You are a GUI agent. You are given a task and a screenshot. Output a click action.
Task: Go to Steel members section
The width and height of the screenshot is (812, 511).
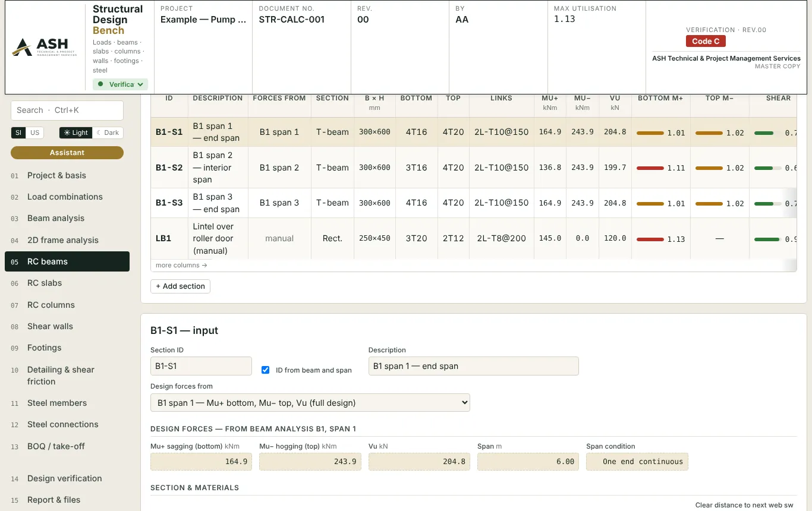point(67,403)
